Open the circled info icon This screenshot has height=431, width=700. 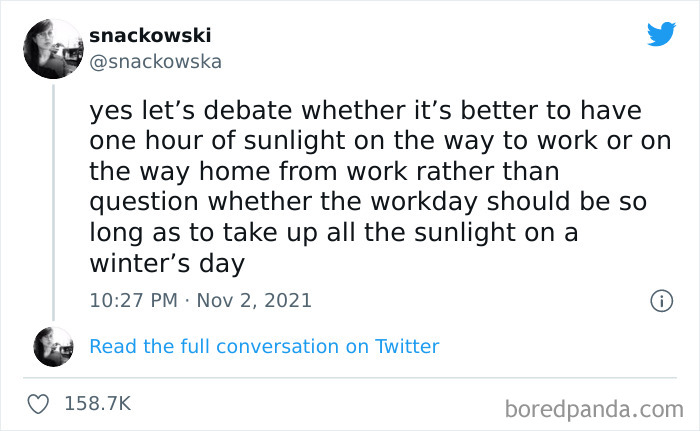(x=660, y=300)
